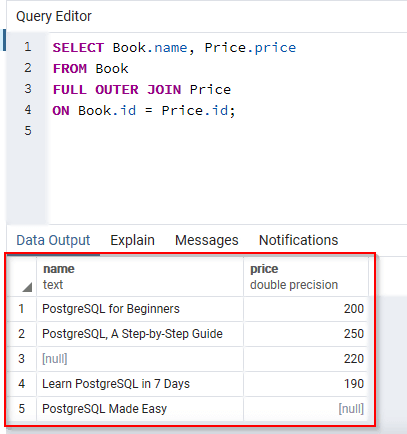The height and width of the screenshot is (434, 407).
Task: Select result row number 3
Action: [x=22, y=359]
